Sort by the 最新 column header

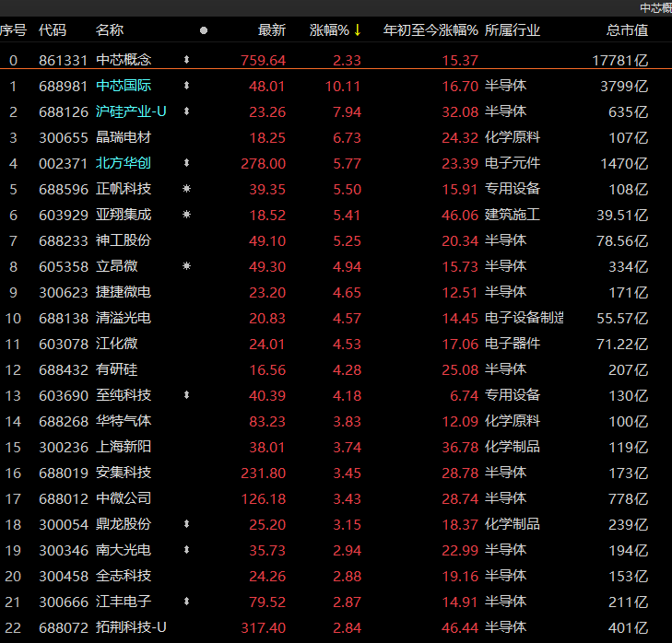(272, 30)
